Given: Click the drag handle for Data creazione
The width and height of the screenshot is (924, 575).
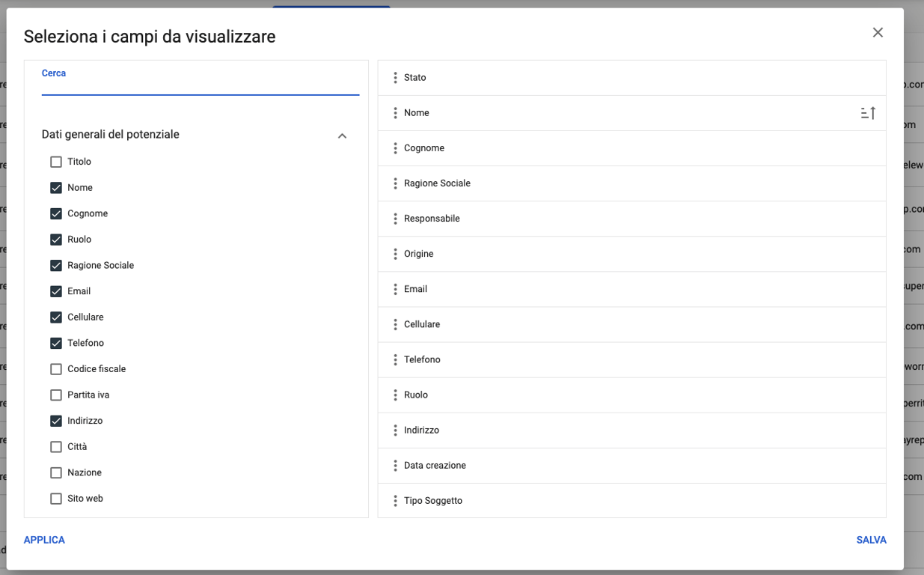Looking at the screenshot, I should [395, 466].
